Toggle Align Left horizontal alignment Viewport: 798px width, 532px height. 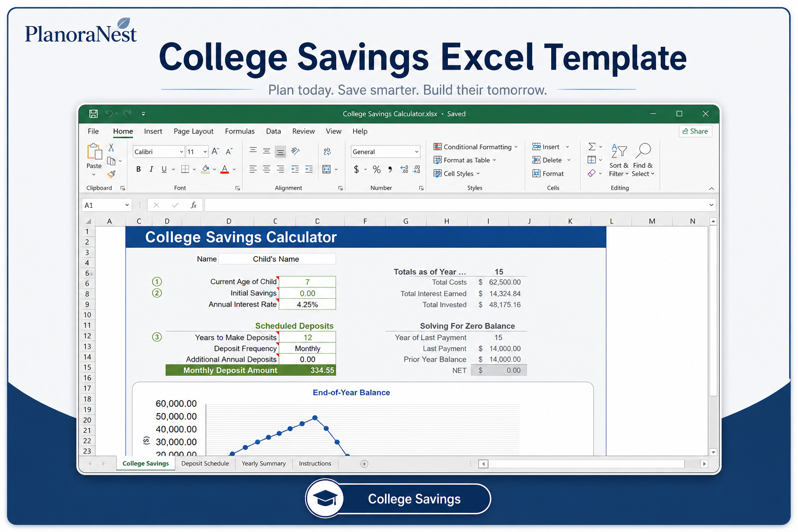253,169
